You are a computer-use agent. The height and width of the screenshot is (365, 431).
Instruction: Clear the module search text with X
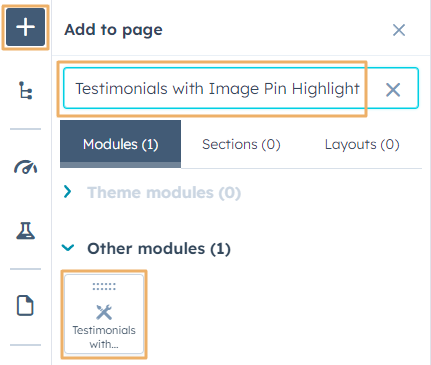pos(393,90)
